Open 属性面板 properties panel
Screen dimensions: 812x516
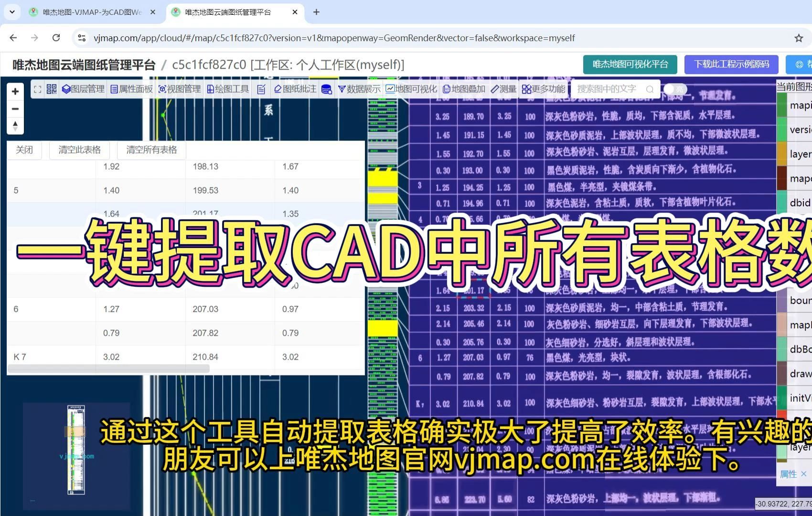(x=131, y=89)
